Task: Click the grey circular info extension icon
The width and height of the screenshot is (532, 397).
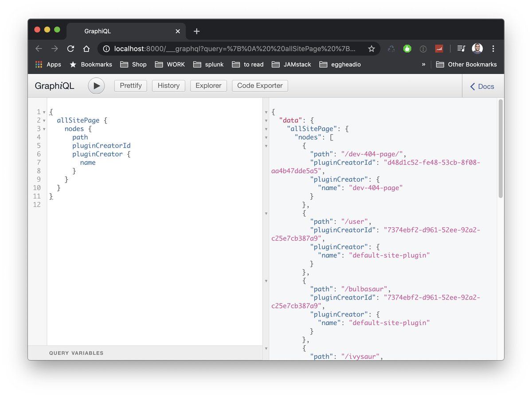Action: [x=423, y=49]
